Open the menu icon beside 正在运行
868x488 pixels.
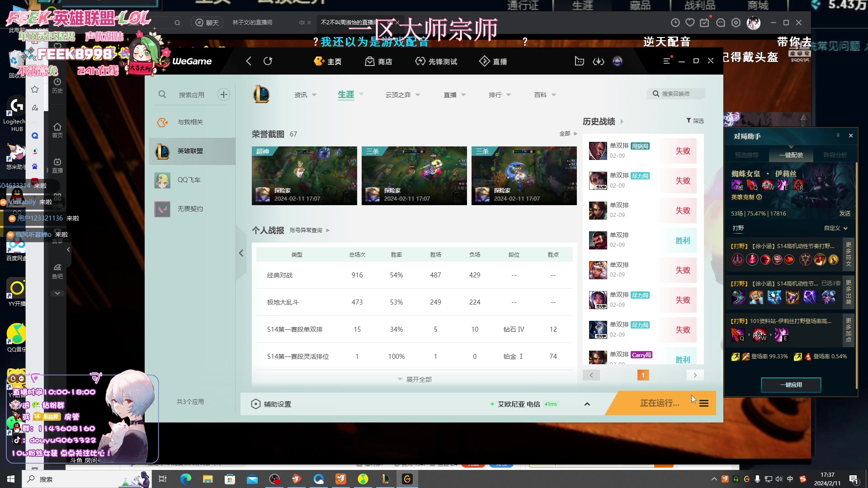click(704, 404)
